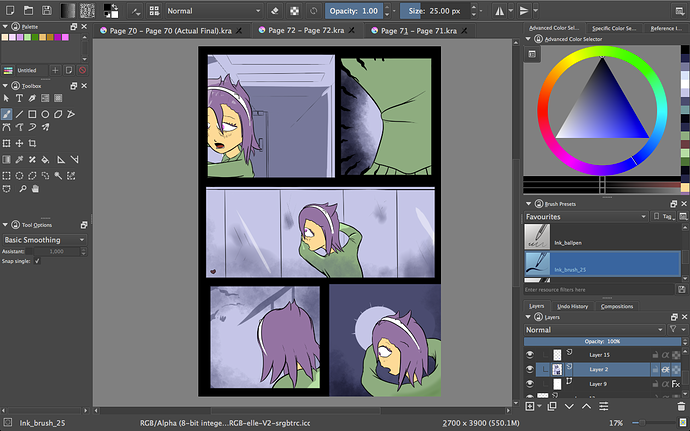Toggle visibility of Layer 9
690x431 pixels.
click(531, 383)
